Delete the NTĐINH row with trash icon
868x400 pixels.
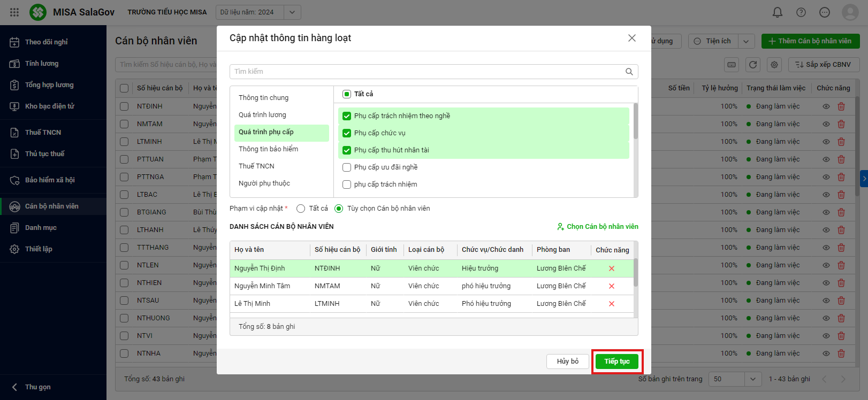point(841,106)
